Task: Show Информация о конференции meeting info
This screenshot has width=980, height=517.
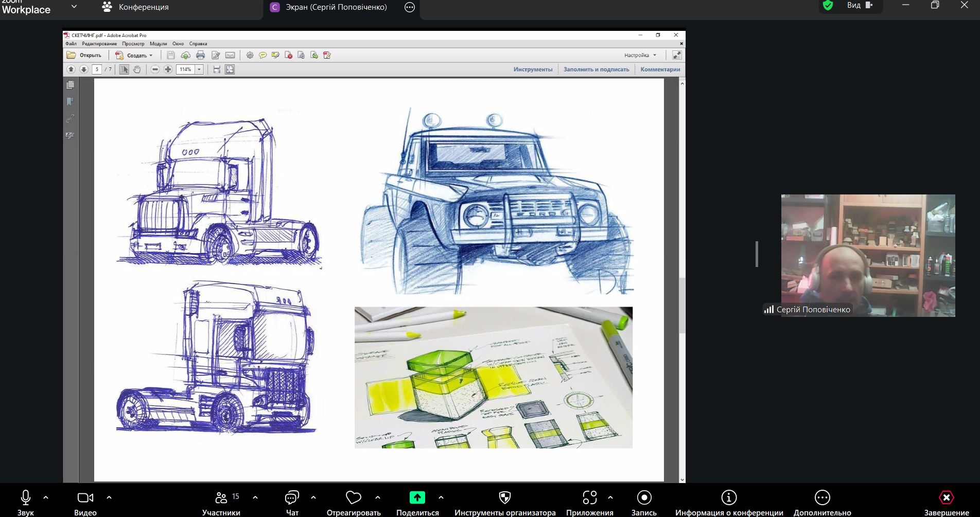Action: coord(729,498)
